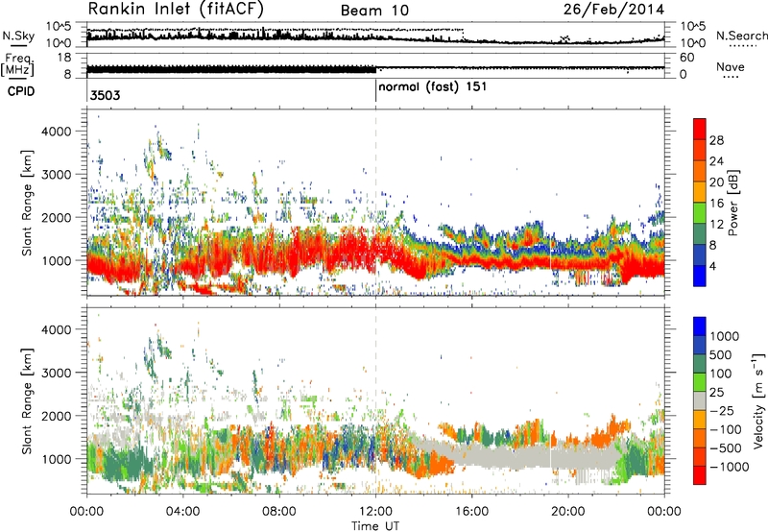Viewport: 768px width, 532px height.
Task: Click the '20:00' time axis tick label
Action: pos(568,512)
